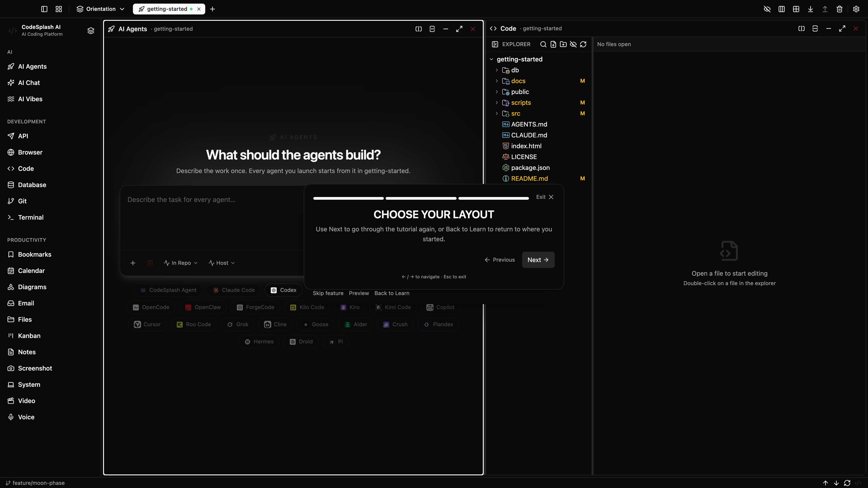This screenshot has height=488, width=868.
Task: Toggle the hide-eye icon in top-right toolbar
Action: click(767, 9)
